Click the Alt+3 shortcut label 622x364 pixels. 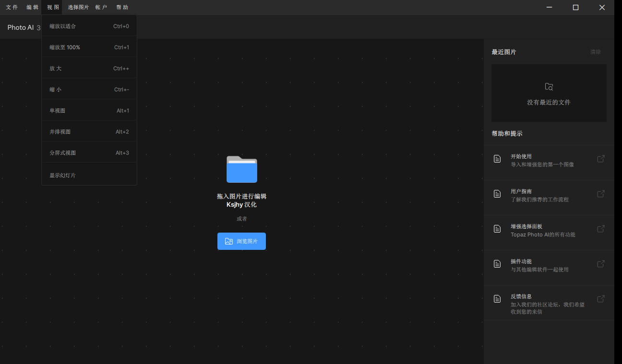(122, 153)
